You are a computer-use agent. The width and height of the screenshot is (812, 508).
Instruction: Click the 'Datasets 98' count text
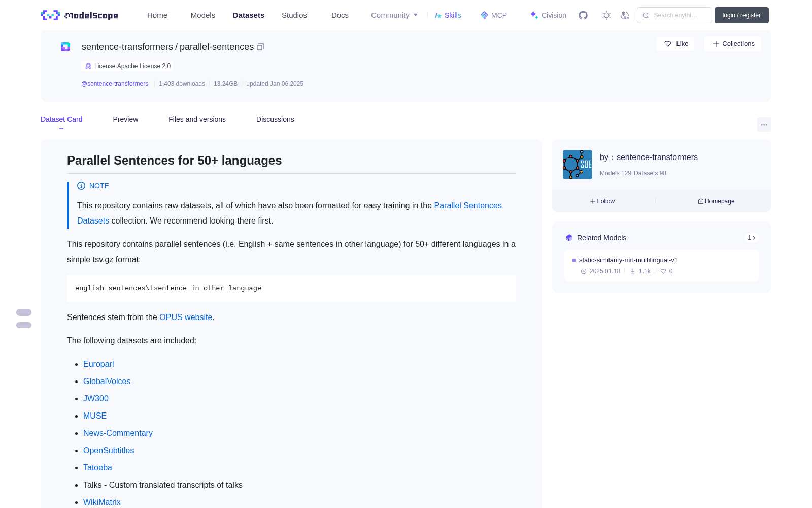coord(650,173)
